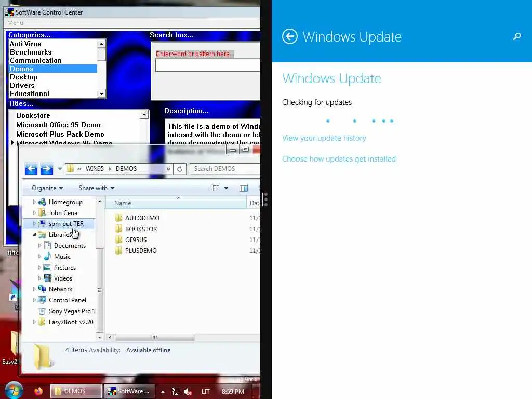Open search in Windows Update header
This screenshot has height=399, width=532.
tap(517, 36)
